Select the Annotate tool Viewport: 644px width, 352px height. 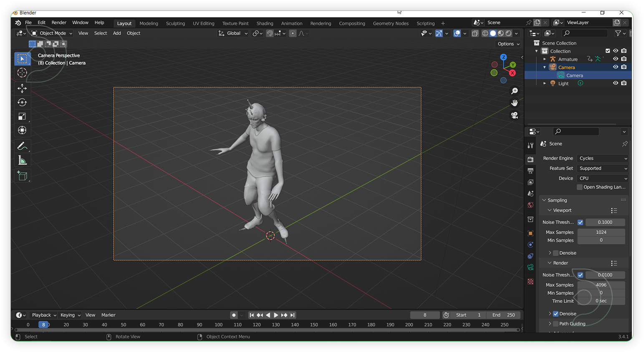(22, 146)
